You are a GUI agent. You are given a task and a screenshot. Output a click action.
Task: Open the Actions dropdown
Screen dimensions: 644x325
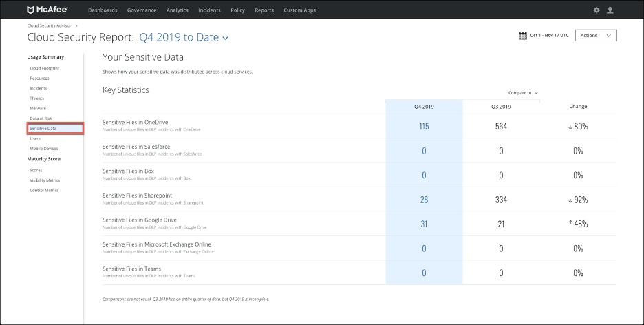596,36
